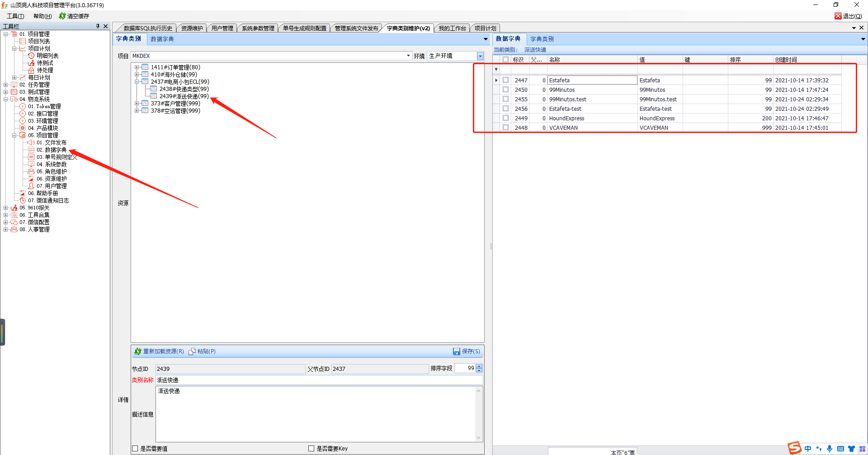
Task: Click the paste (粘贴) icon
Action: [x=192, y=351]
